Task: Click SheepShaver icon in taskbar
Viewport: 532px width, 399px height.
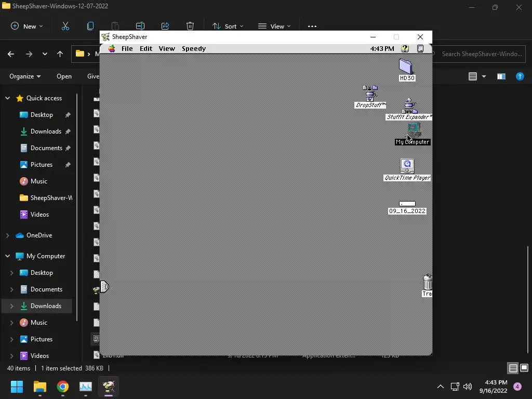Action: (109, 387)
